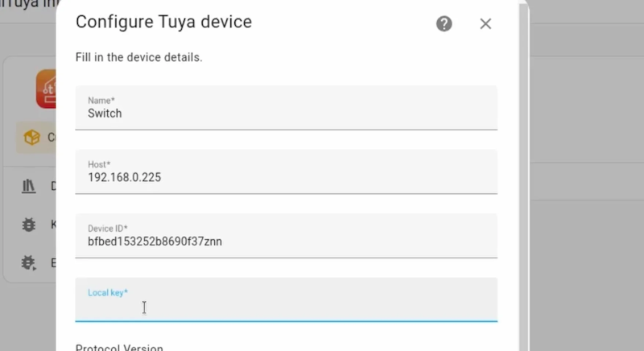Click the dialog's vertical scrollbar
Viewport: 644px width, 351px height.
[x=524, y=161]
